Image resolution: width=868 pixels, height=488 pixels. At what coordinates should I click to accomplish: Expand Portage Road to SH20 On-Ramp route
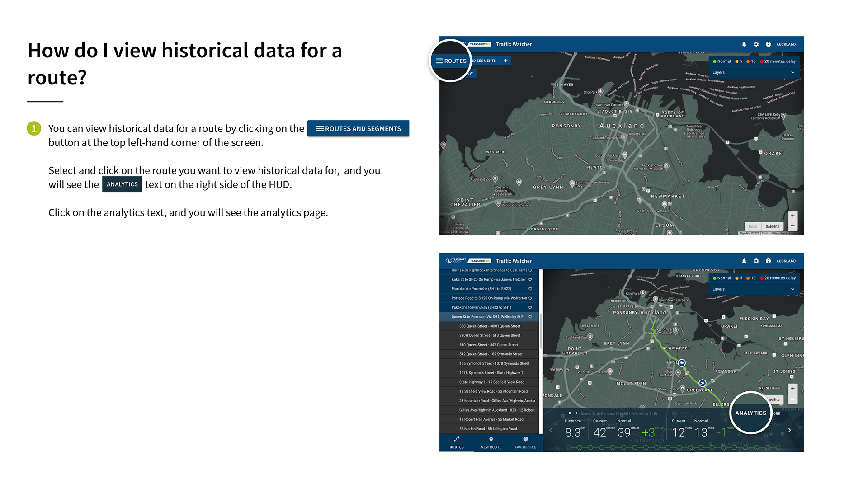(x=489, y=298)
